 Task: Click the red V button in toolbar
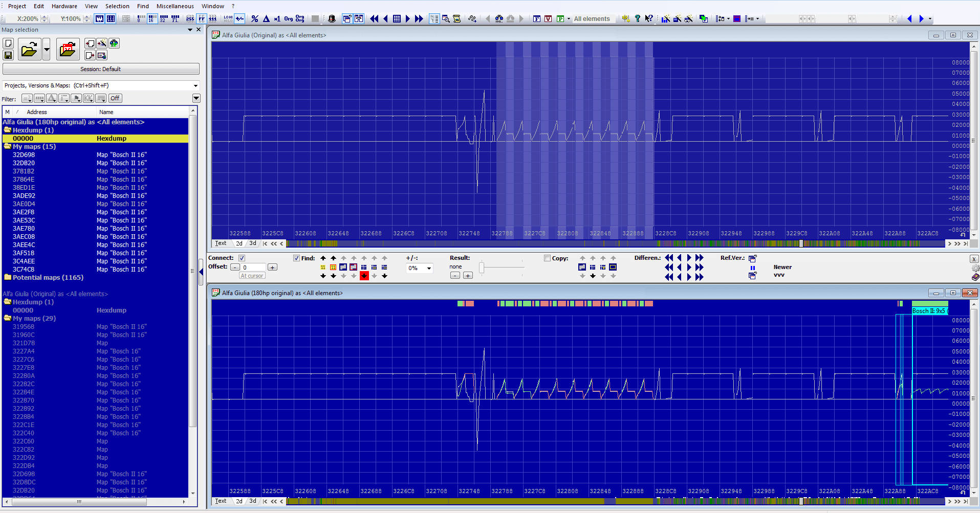(x=548, y=19)
